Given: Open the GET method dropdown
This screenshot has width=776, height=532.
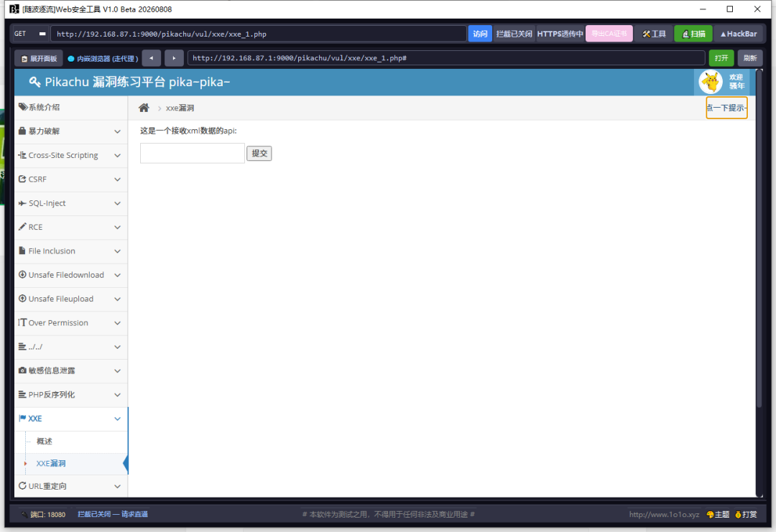Looking at the screenshot, I should click(30, 34).
